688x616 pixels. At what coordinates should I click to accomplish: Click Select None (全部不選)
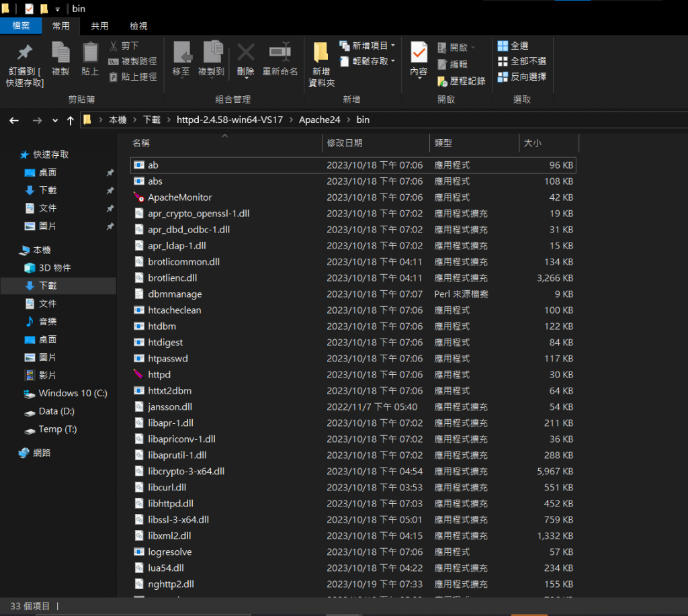pyautogui.click(x=521, y=61)
